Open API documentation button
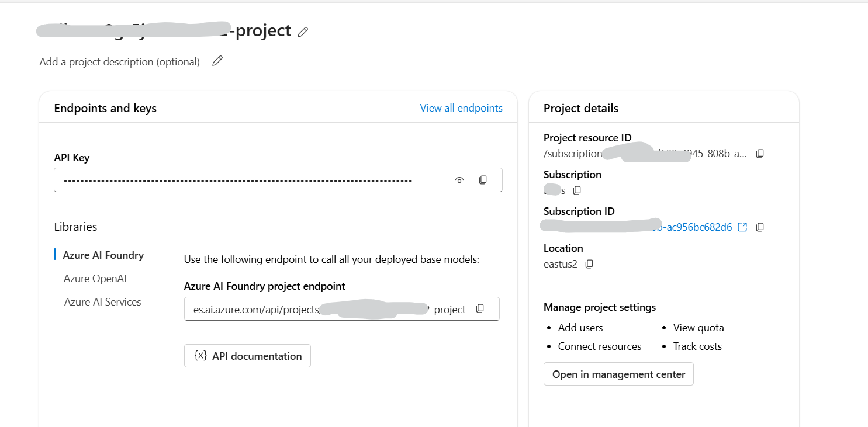Viewport: 868px width, 427px height. coord(247,356)
